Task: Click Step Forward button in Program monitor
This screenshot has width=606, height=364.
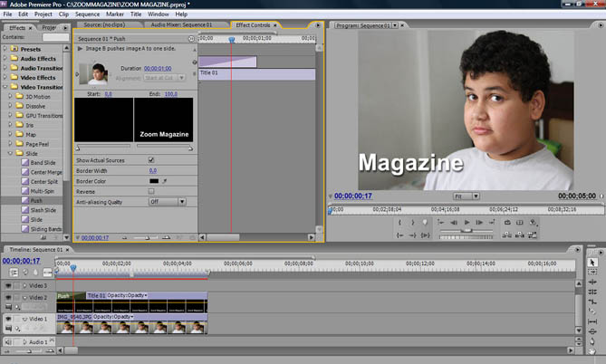Action: click(479, 222)
